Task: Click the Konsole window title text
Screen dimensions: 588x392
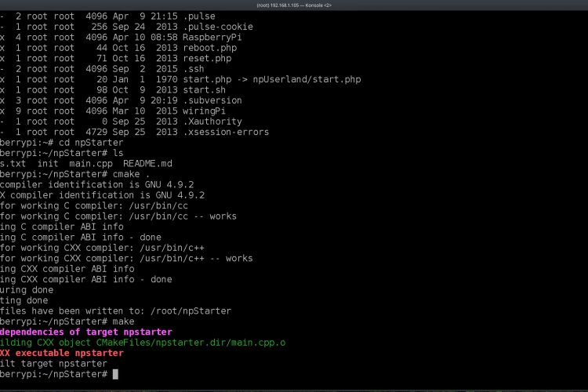Action: point(294,5)
